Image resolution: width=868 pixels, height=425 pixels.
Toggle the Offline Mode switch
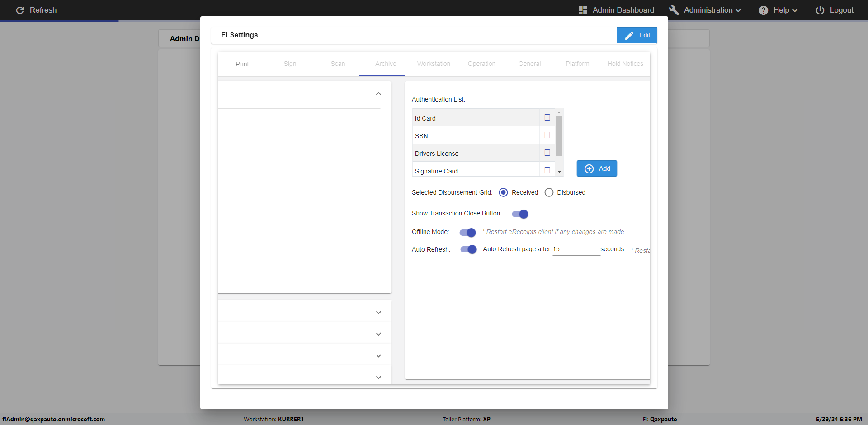468,232
